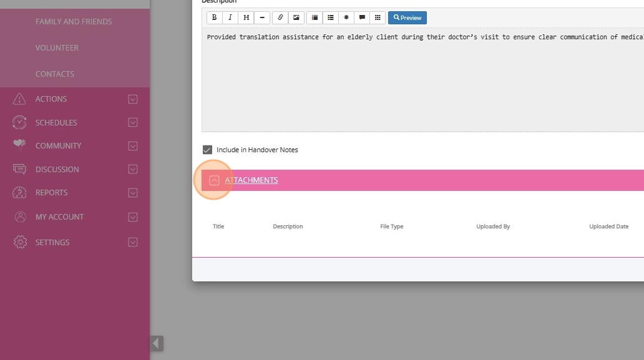The image size is (644, 360).
Task: Expand the Reports submenu chevron
Action: 133,193
